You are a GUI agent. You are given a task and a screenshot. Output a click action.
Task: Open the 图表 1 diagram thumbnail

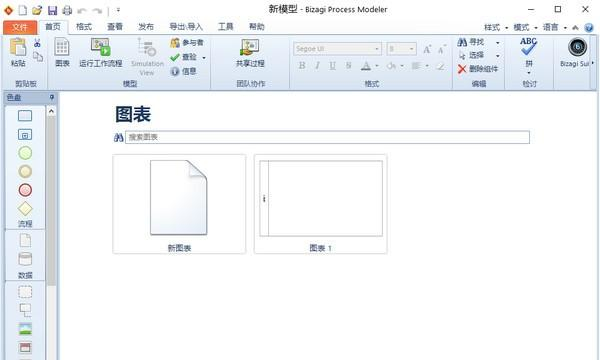tap(321, 204)
